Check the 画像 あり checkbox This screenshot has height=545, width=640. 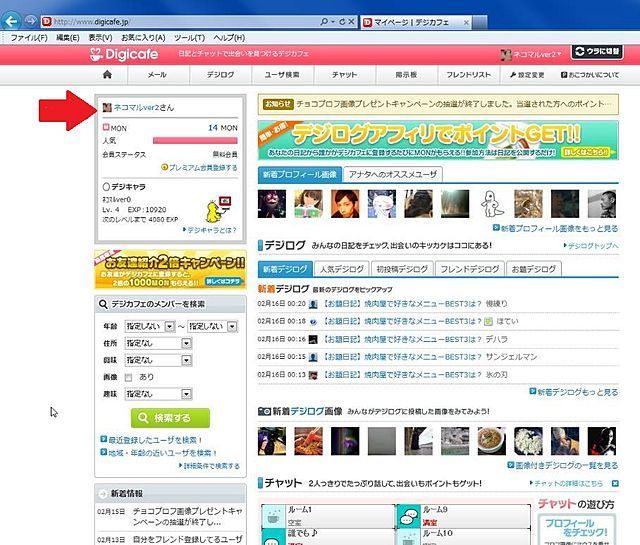point(129,377)
